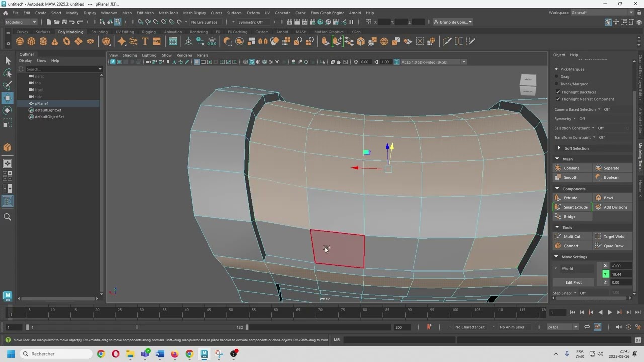Click the Extrude tool in Components

pos(570,198)
